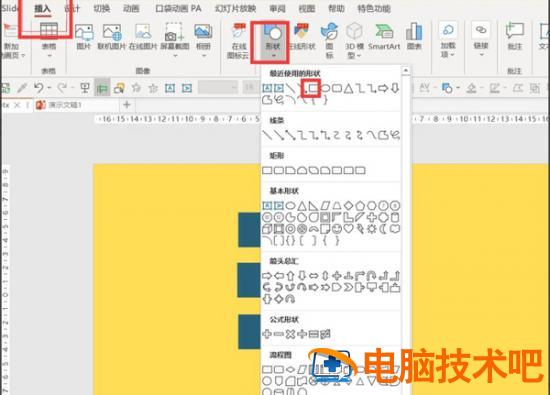Click the link (链接) button
The height and width of the screenshot is (395, 550).
click(x=481, y=39)
